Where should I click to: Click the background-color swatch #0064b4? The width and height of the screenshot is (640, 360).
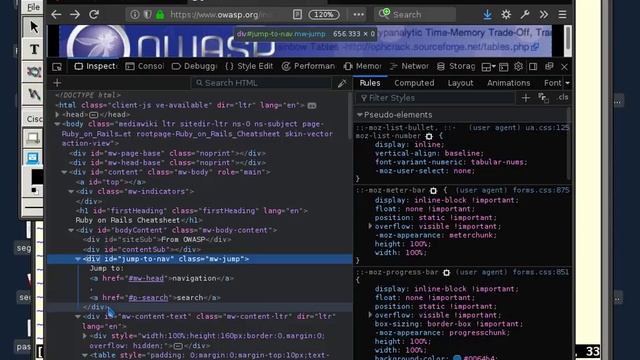pyautogui.click(x=457, y=358)
